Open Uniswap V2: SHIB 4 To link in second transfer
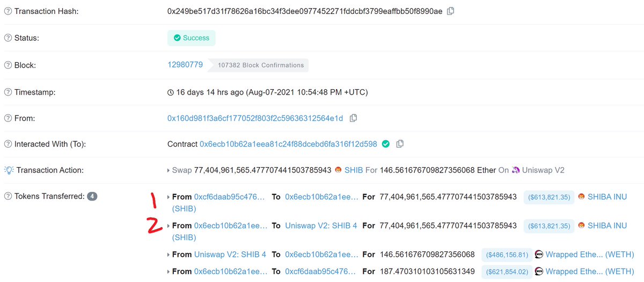The width and height of the screenshot is (644, 282). (321, 226)
